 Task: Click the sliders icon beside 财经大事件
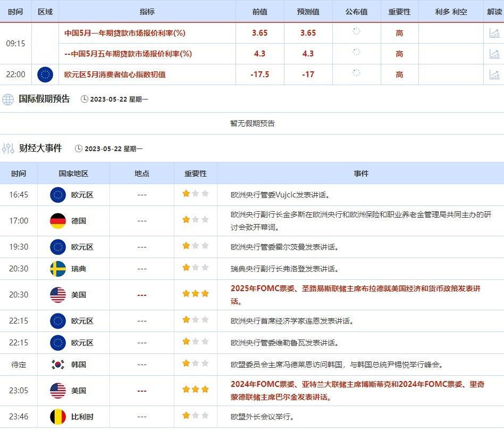[x=8, y=148]
